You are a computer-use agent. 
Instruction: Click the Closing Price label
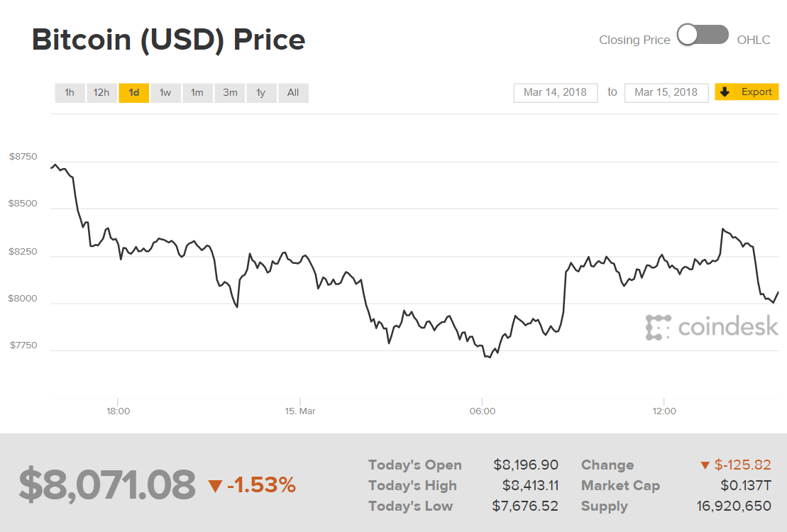click(634, 40)
